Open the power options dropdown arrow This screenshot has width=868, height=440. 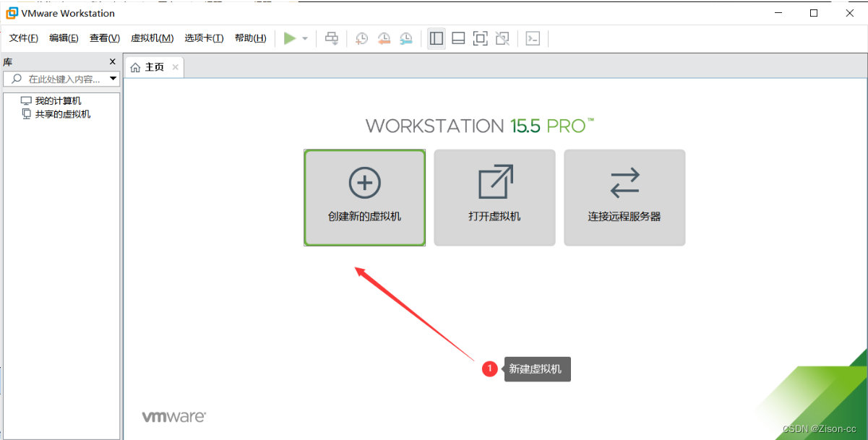305,39
